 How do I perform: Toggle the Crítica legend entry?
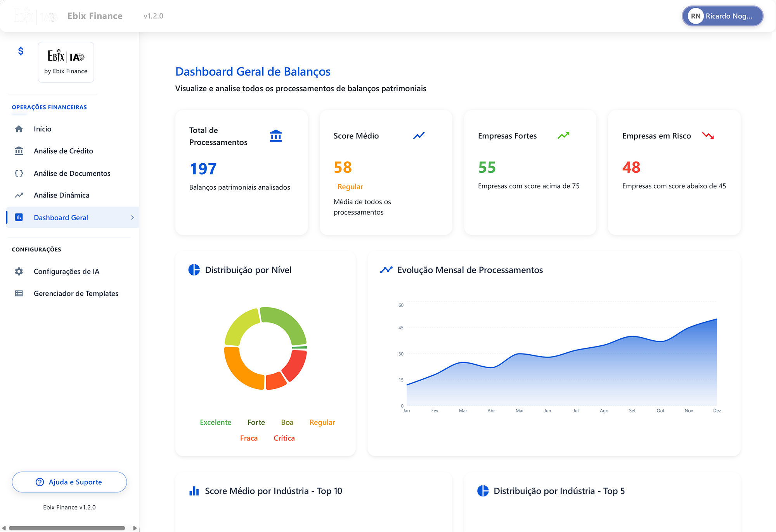[284, 438]
